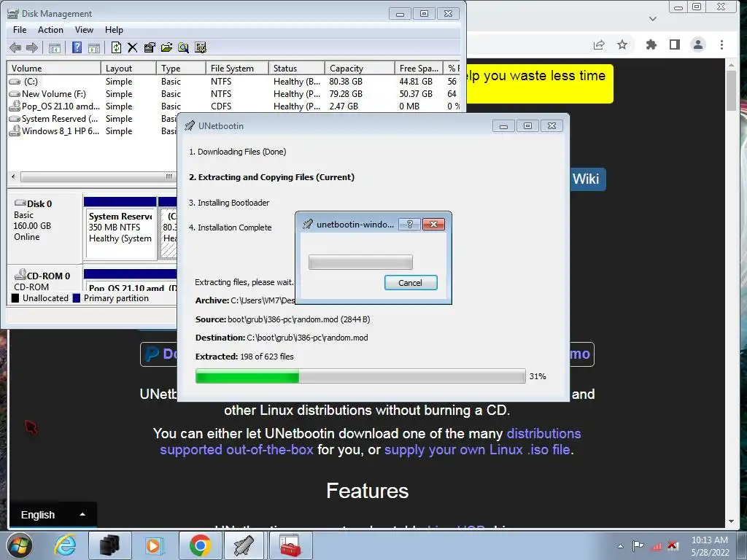Viewport: 747px width, 560px height.
Task: Expand Chrome tab search chevron
Action: coord(653,18)
